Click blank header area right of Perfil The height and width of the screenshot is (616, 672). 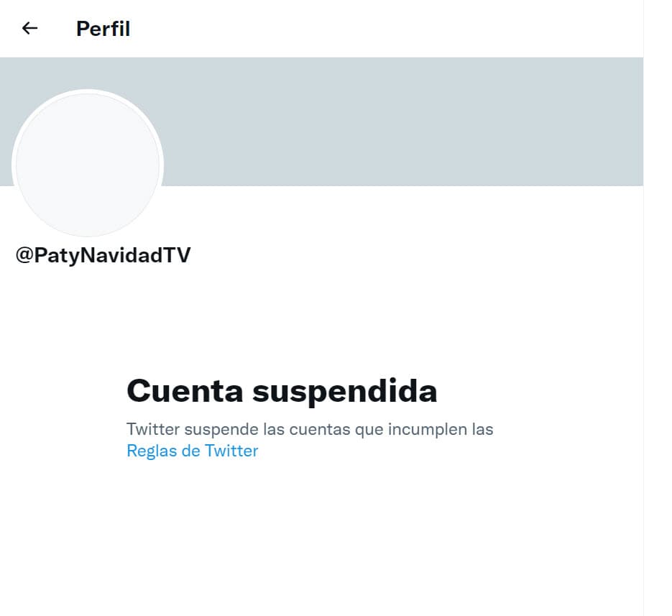386,29
